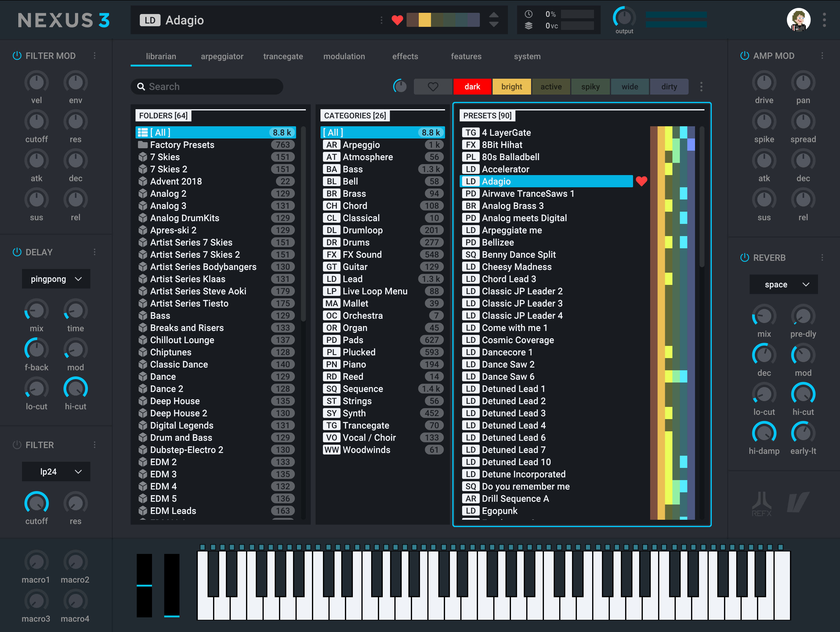Open the FILTER MOD panel options menu
The width and height of the screenshot is (840, 632).
click(x=95, y=56)
